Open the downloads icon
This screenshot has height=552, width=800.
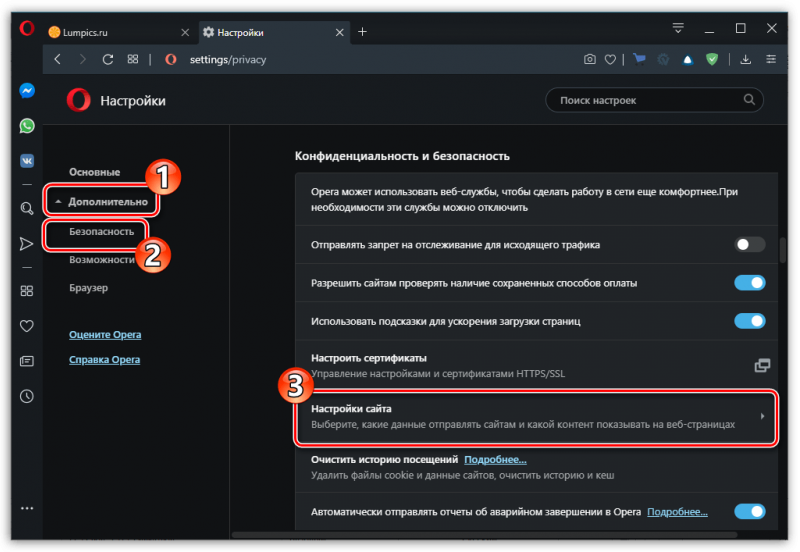point(745,60)
